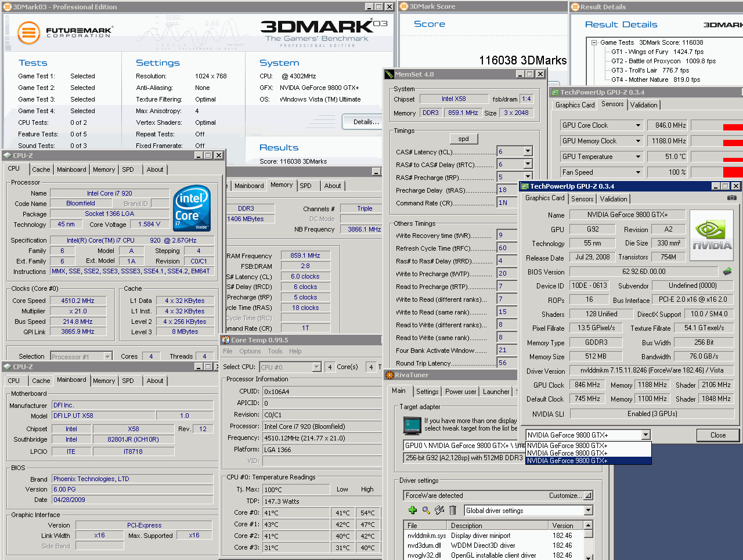Open the RAS# Precharge (tRP) dropdown in MemSet
The image size is (743, 560).
pyautogui.click(x=528, y=177)
